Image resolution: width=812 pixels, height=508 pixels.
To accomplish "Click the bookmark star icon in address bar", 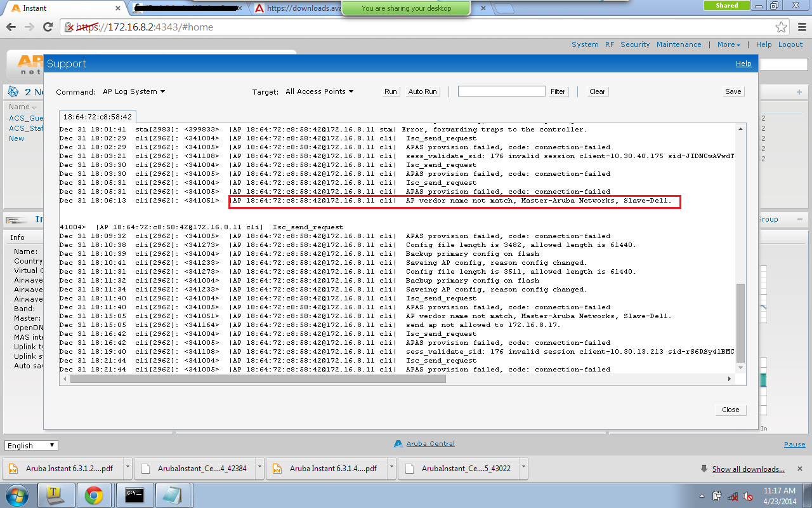I will (782, 27).
